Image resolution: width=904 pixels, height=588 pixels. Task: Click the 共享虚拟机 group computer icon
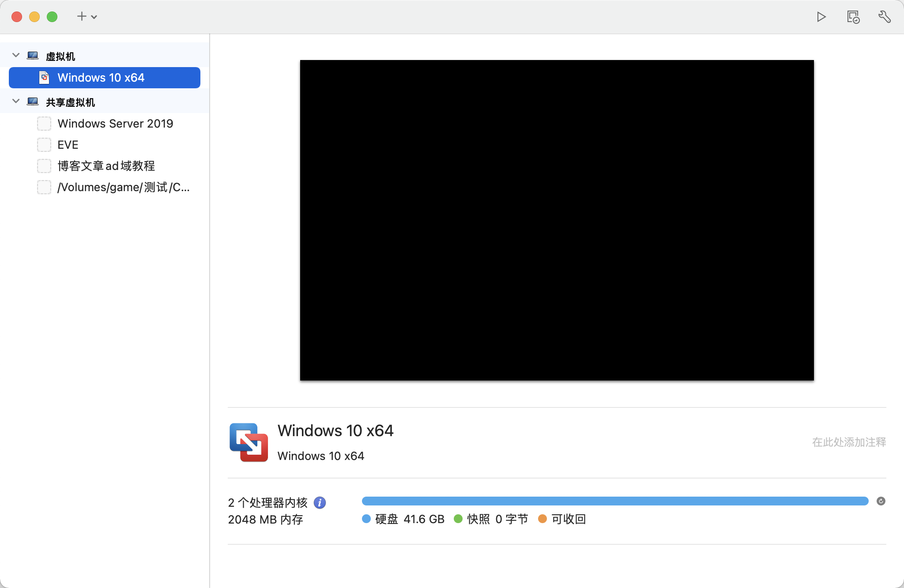click(x=33, y=102)
